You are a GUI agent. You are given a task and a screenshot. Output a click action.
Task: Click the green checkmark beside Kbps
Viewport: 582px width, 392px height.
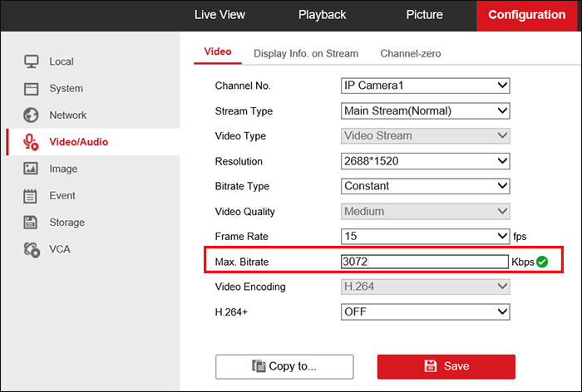coord(542,262)
